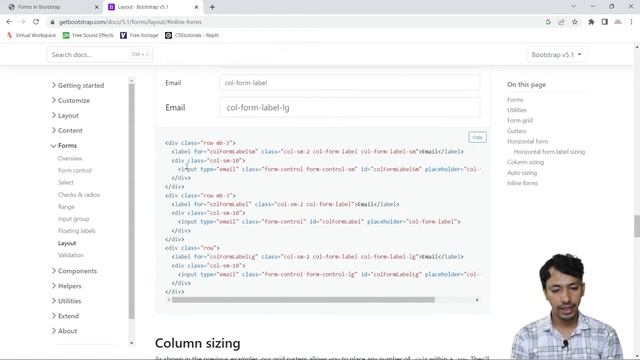Jump to Column sizing in page nav
Viewport: 640px width, 360px height.
click(x=526, y=162)
